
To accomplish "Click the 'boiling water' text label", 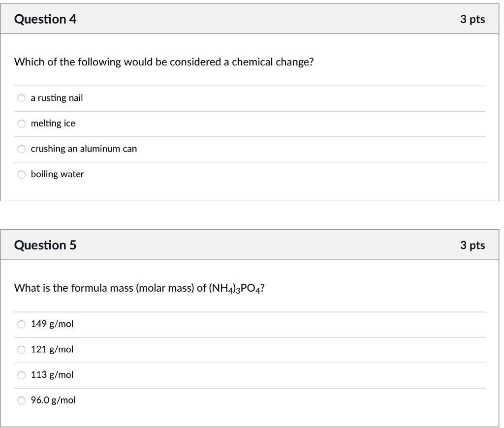I will pos(57,174).
